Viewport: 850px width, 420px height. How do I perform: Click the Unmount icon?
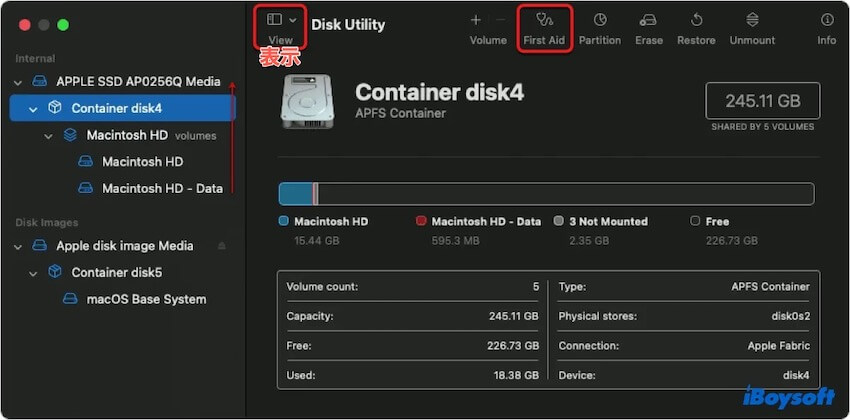click(x=752, y=20)
